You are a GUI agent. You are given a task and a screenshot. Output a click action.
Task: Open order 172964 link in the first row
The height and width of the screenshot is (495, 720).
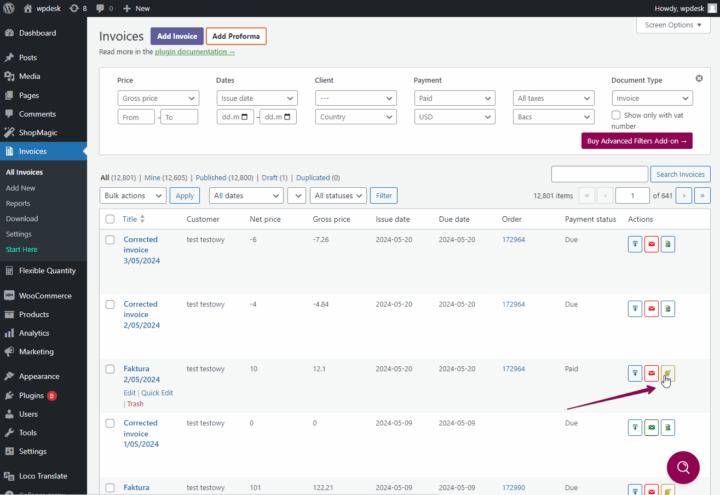click(x=513, y=240)
